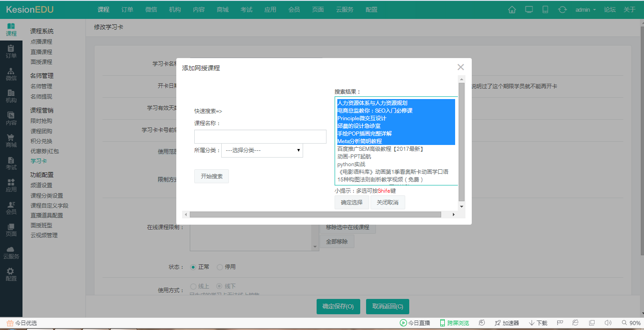Open the 会员 menu from the top navigation
Image resolution: width=644 pixels, height=330 pixels.
(294, 9)
